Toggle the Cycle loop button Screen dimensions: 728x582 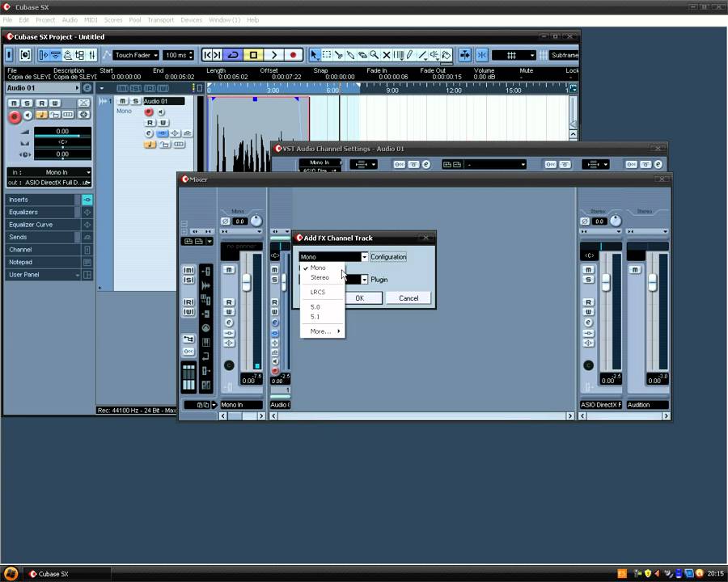(234, 55)
